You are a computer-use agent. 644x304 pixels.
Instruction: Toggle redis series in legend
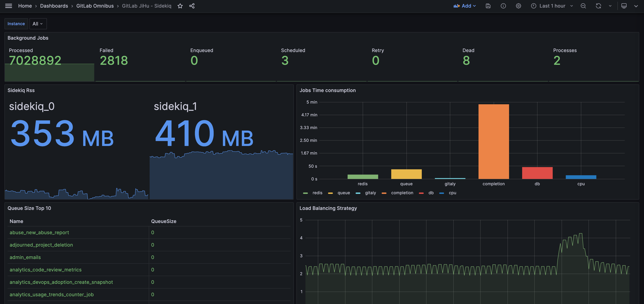coord(317,193)
